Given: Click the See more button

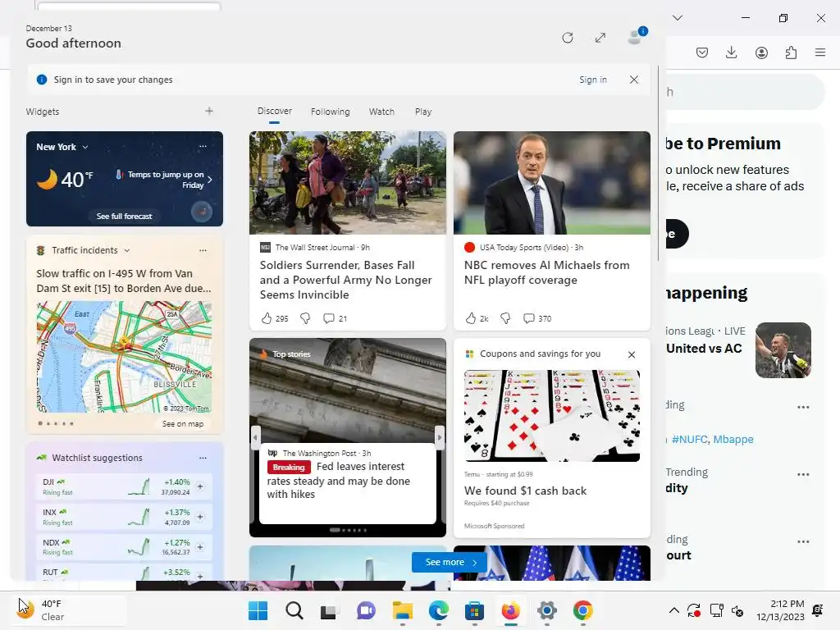Looking at the screenshot, I should tap(449, 562).
